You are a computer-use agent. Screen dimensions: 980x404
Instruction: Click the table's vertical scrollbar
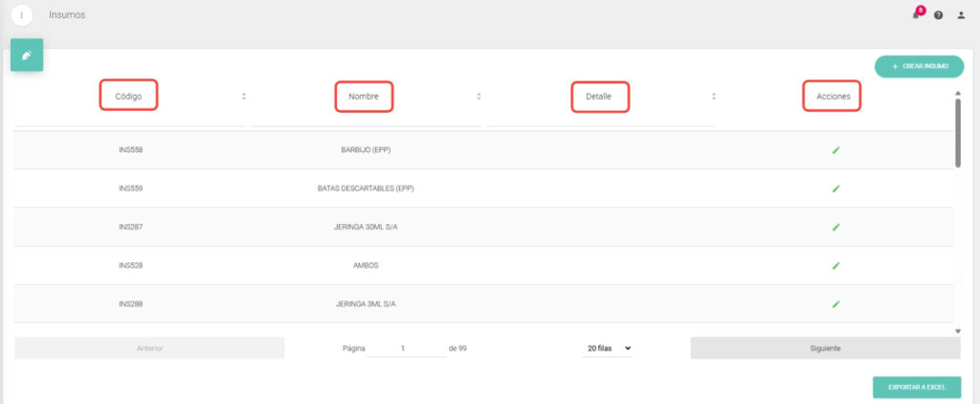pyautogui.click(x=958, y=134)
